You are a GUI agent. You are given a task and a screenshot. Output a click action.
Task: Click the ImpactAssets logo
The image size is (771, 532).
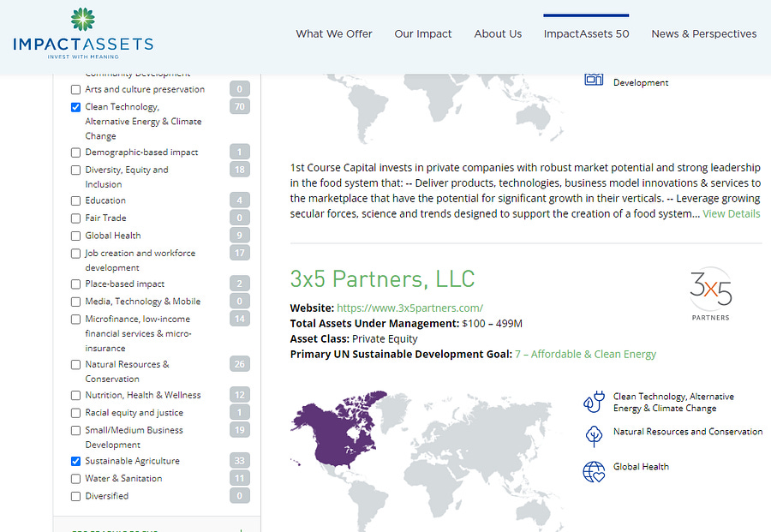point(83,33)
